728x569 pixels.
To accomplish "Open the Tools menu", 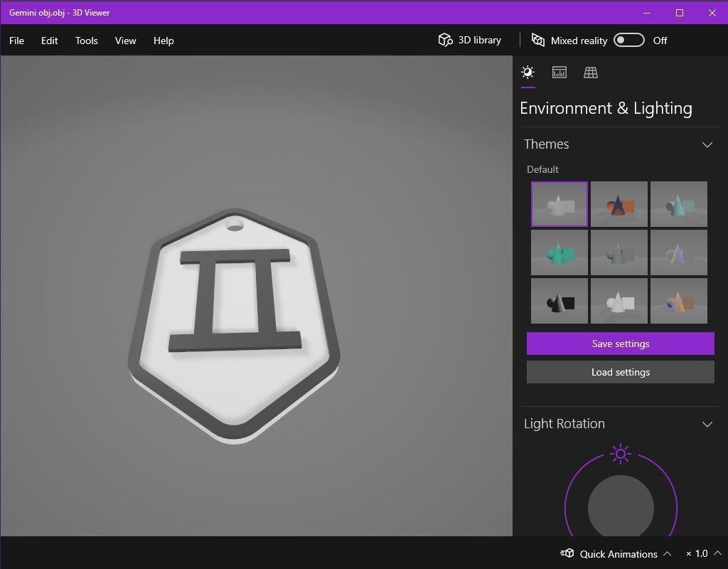I will click(x=86, y=41).
